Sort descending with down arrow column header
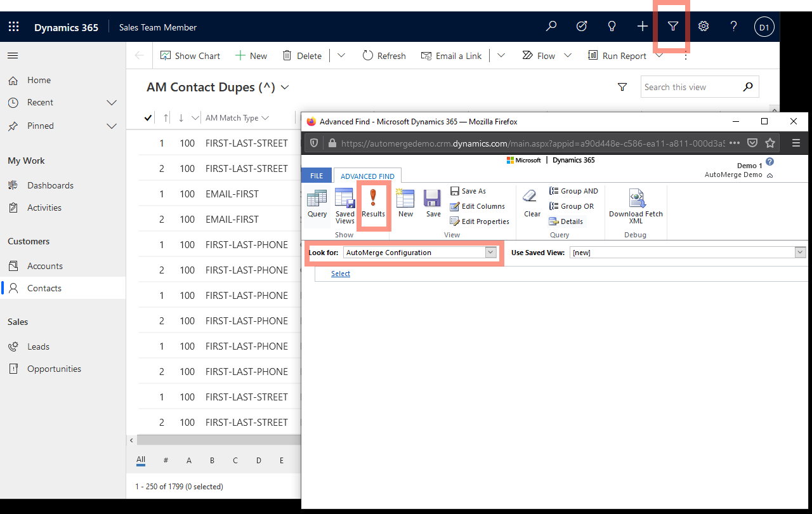The width and height of the screenshot is (812, 514). coord(181,118)
